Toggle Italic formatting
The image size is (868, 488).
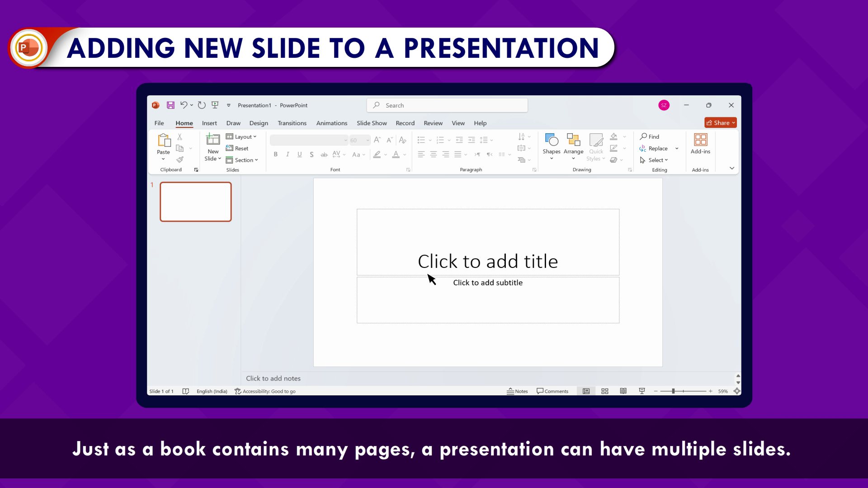[288, 155]
